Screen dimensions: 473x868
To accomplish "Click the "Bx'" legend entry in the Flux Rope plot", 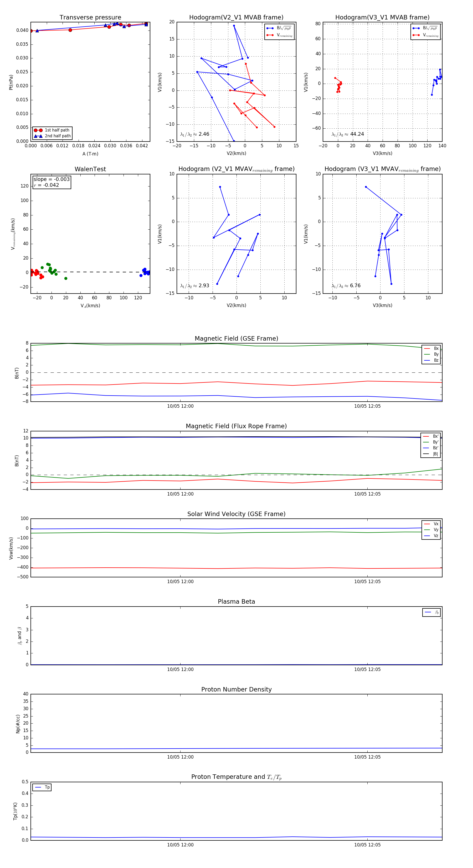I will (x=431, y=436).
